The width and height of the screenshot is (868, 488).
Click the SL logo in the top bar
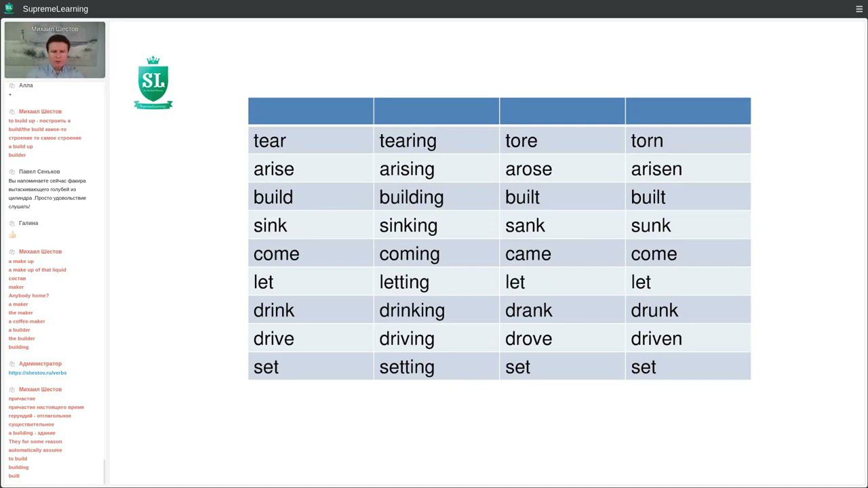coord(9,9)
